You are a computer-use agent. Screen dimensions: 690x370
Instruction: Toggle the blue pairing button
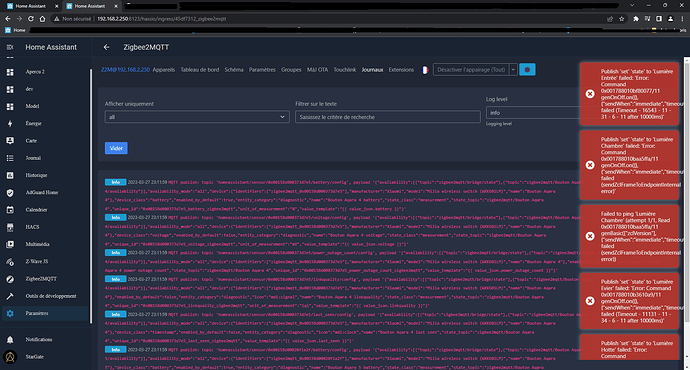[x=527, y=70]
